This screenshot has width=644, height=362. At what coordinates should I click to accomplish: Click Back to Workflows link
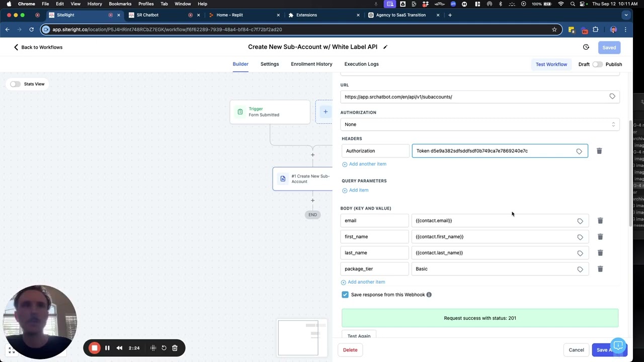(x=38, y=47)
